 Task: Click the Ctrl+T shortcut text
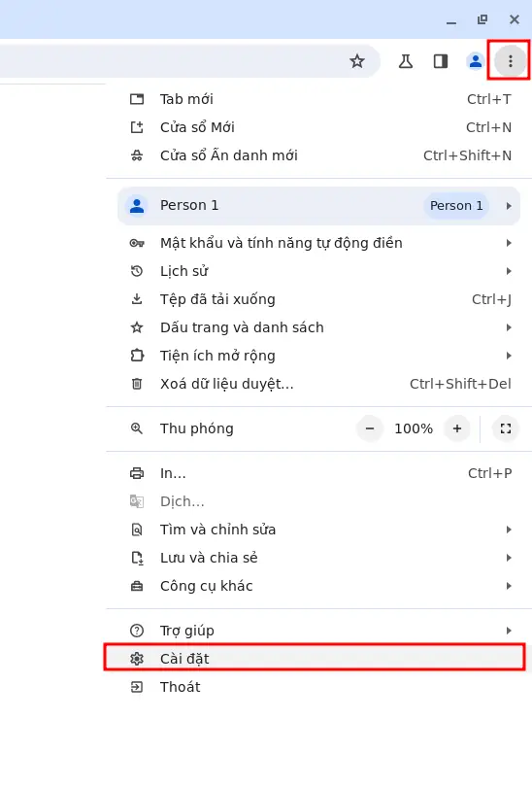(x=489, y=99)
